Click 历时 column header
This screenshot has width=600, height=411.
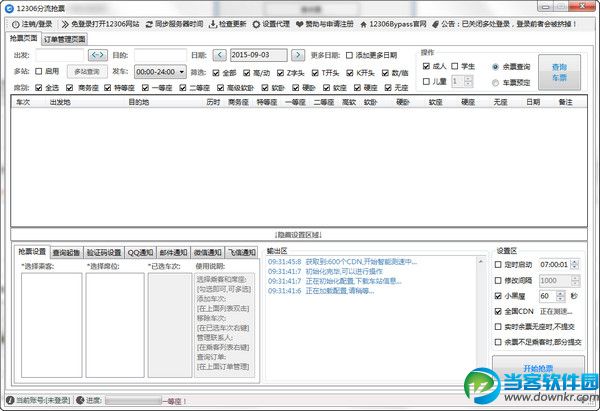click(213, 102)
